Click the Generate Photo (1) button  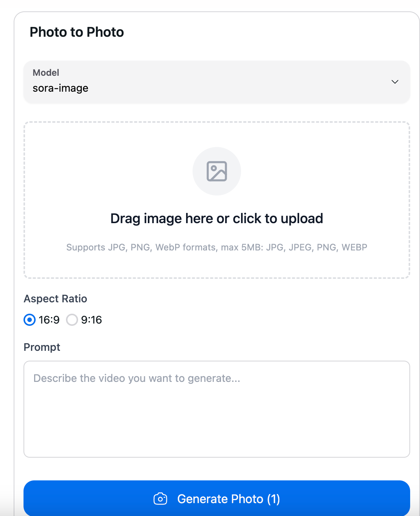pyautogui.click(x=217, y=499)
